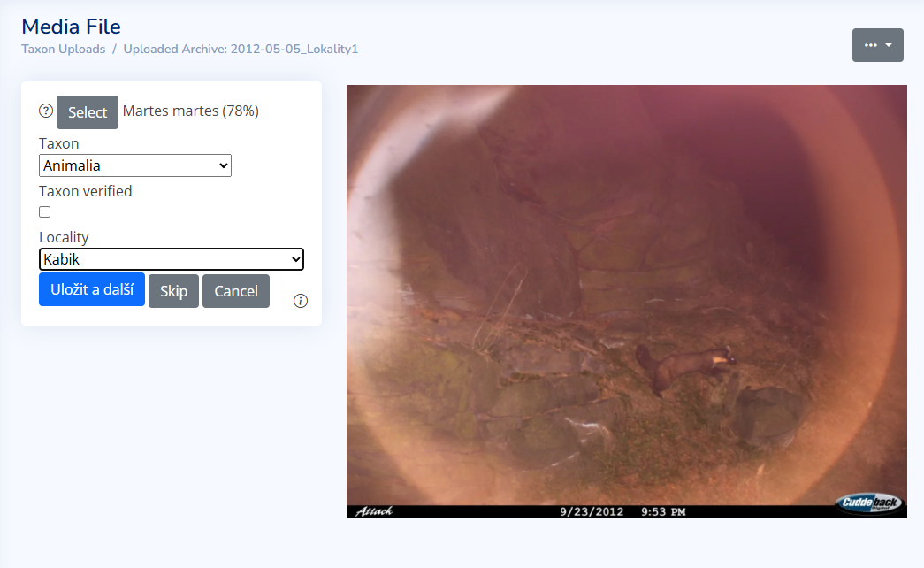
Task: Expand the Taxon dropdown showing Animalia
Action: 135,165
